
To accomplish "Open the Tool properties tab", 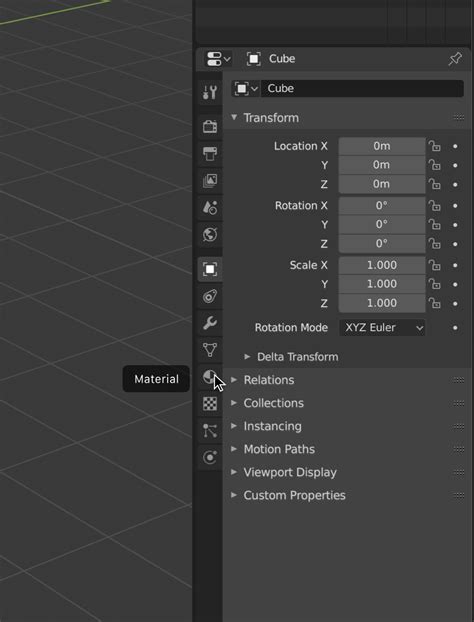I will coord(210,92).
